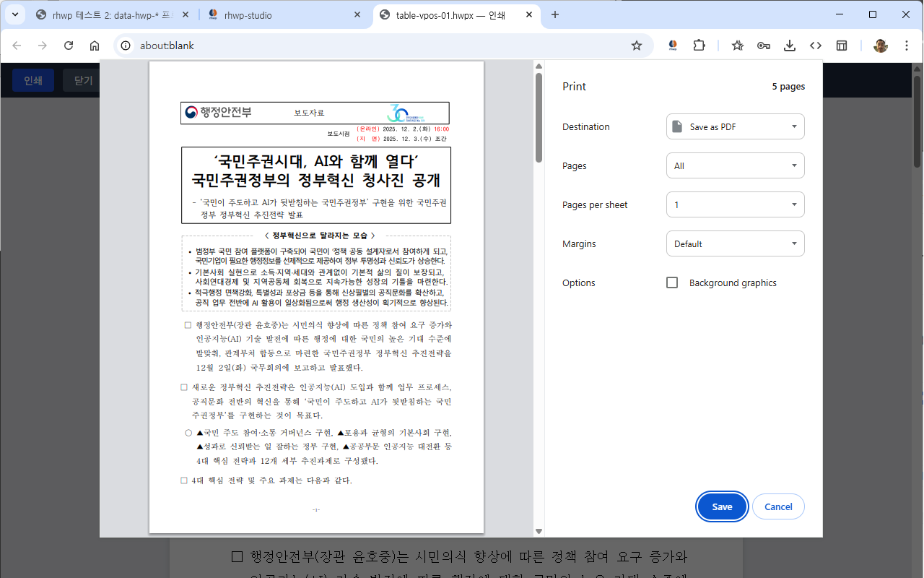Cancel the Print dialog
This screenshot has width=924, height=578.
click(x=778, y=506)
